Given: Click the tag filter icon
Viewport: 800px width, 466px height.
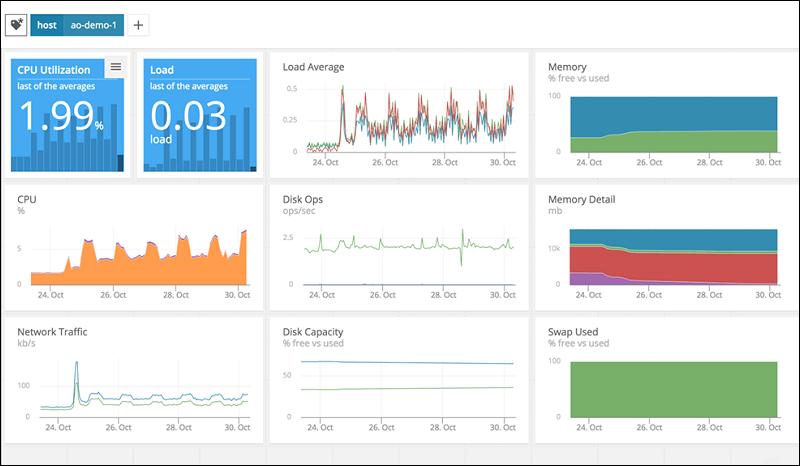Looking at the screenshot, I should (x=17, y=24).
